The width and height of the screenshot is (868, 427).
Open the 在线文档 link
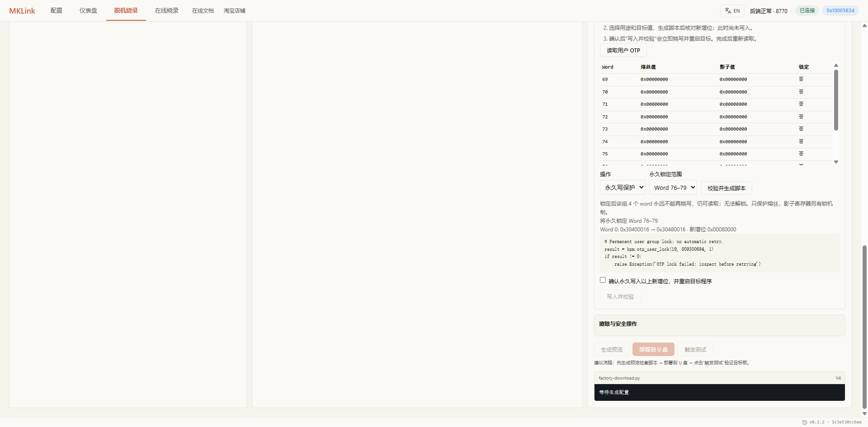pyautogui.click(x=203, y=10)
